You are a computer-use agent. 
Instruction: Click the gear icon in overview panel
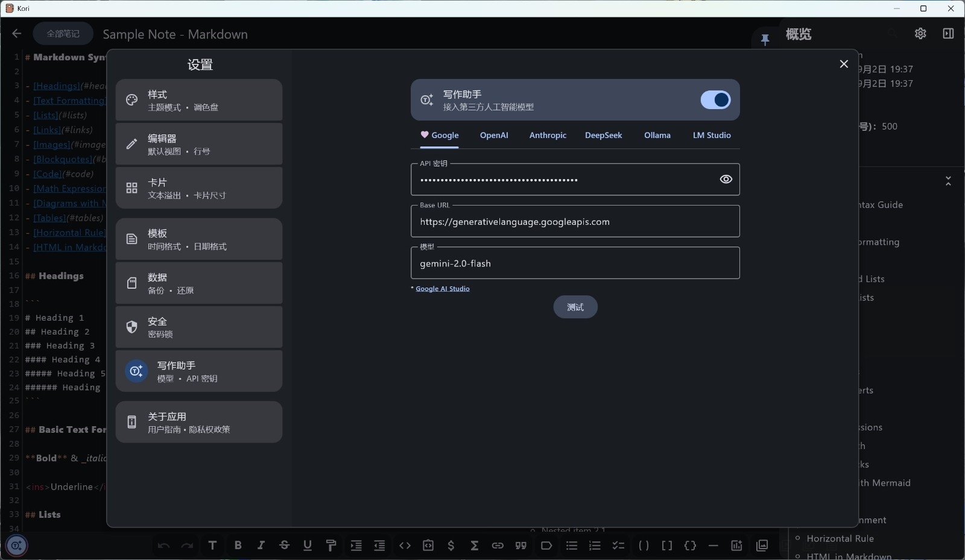[x=920, y=34]
